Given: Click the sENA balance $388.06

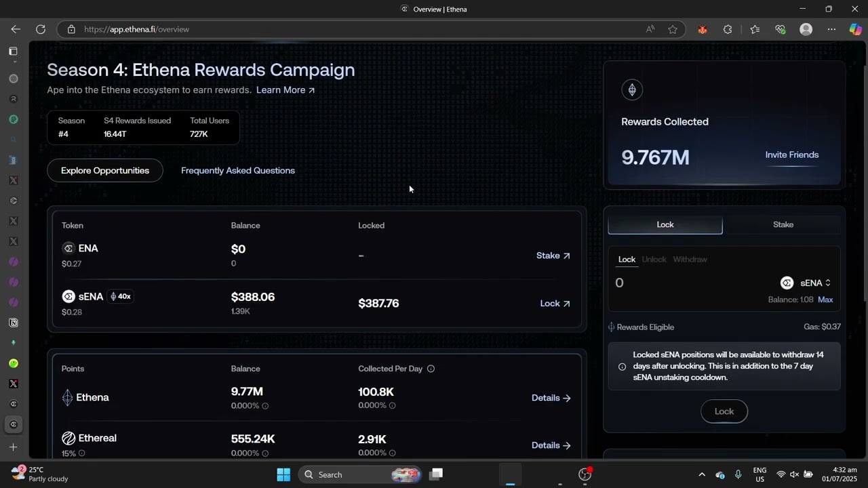Looking at the screenshot, I should pyautogui.click(x=253, y=297).
